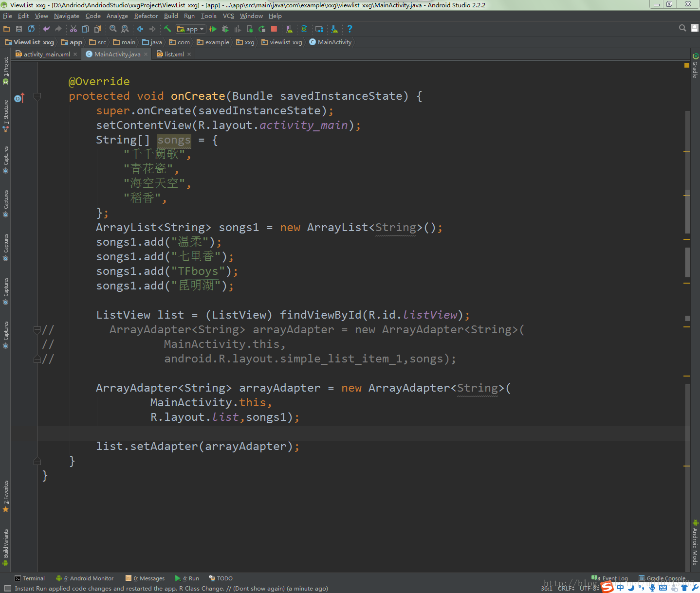Start Debug with the bug icon
700x593 pixels.
[225, 29]
